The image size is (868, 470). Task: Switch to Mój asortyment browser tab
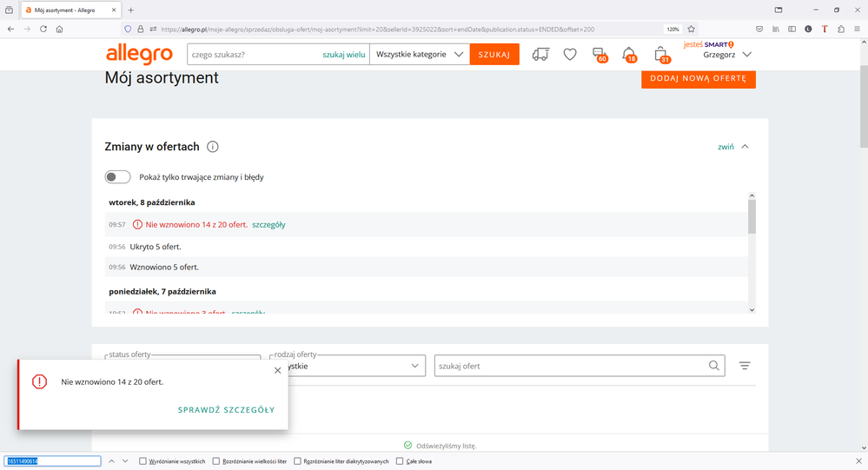click(x=65, y=10)
